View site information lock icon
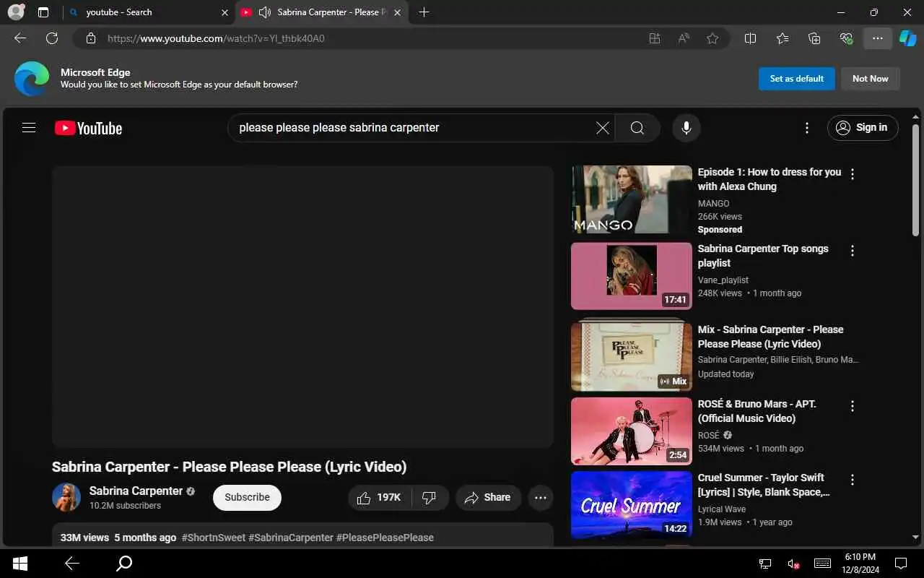This screenshot has height=578, width=924. [90, 38]
